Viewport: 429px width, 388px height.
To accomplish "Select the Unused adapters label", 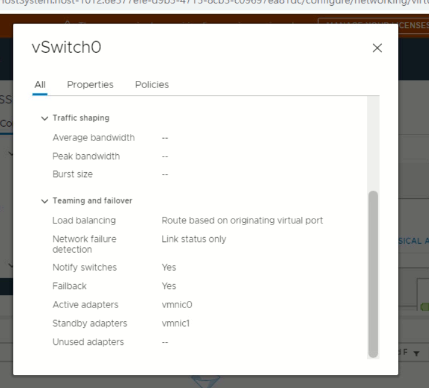I will (88, 342).
